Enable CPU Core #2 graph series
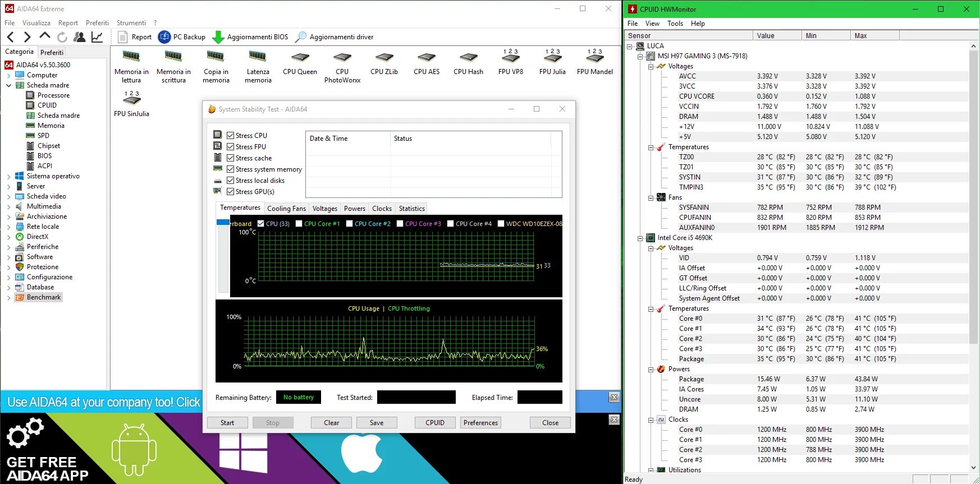Screen dimensions: 980x484 click(350, 223)
